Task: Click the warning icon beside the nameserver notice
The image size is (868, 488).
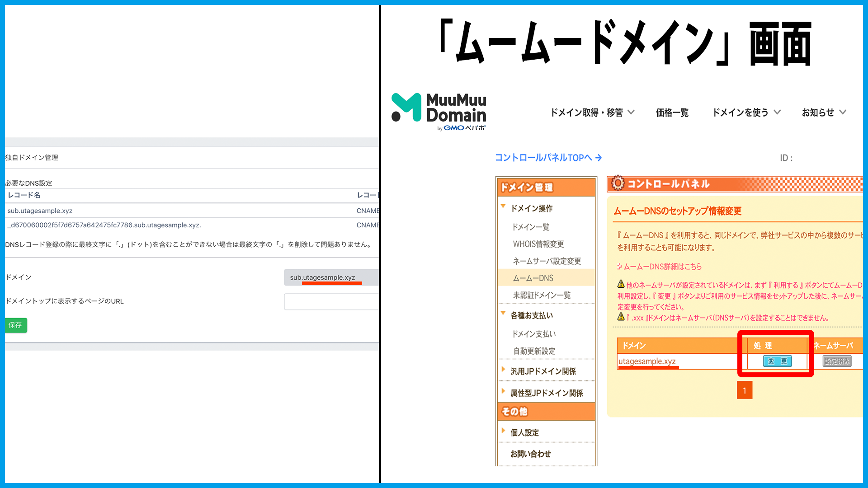Action: 621,285
